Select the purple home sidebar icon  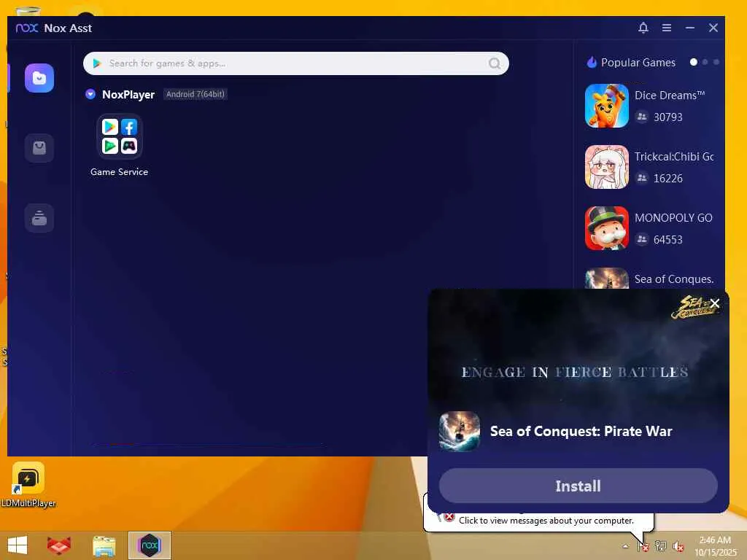point(39,78)
